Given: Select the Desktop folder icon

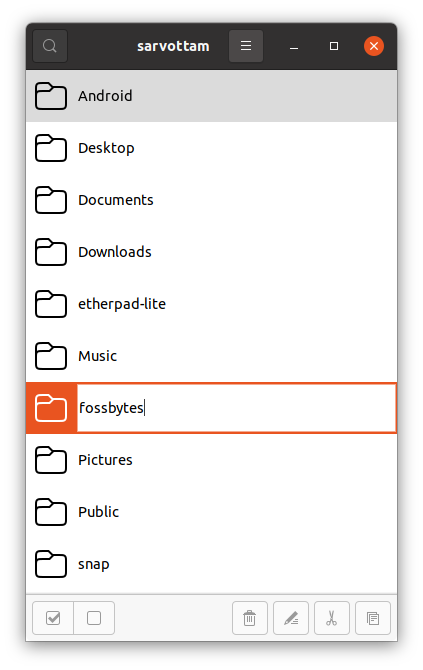Looking at the screenshot, I should 51,148.
